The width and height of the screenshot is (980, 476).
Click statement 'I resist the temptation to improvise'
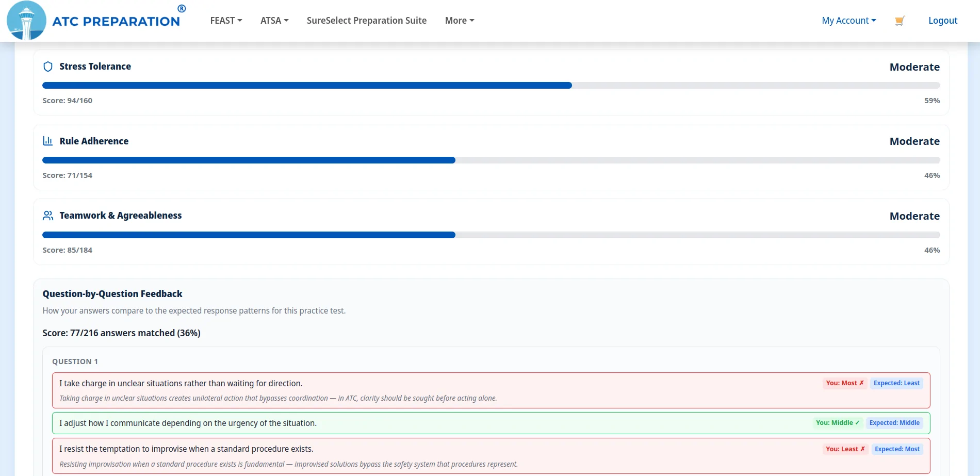pyautogui.click(x=187, y=449)
